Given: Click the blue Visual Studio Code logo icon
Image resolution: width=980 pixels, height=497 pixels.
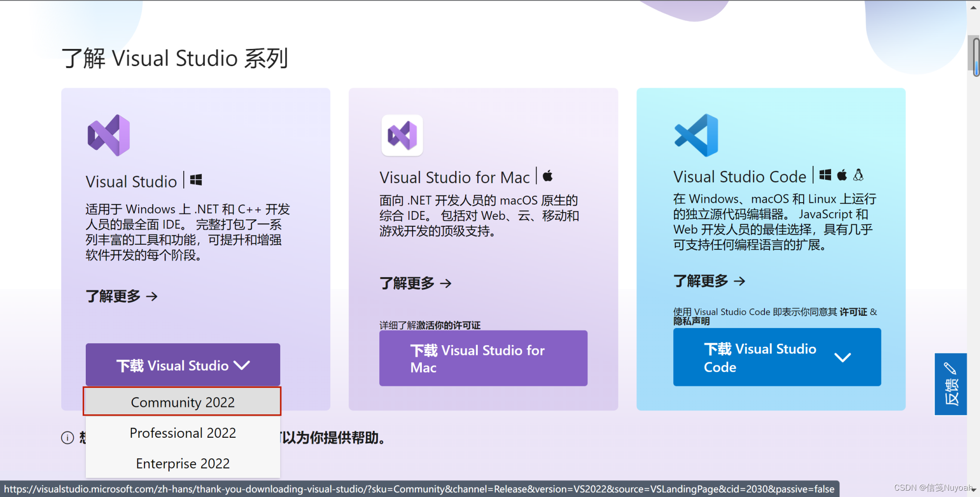Looking at the screenshot, I should tap(696, 135).
